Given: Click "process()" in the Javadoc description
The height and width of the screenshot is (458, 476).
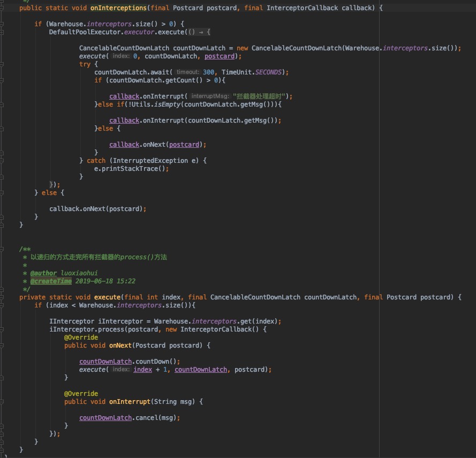Looking at the screenshot, I should [137, 257].
